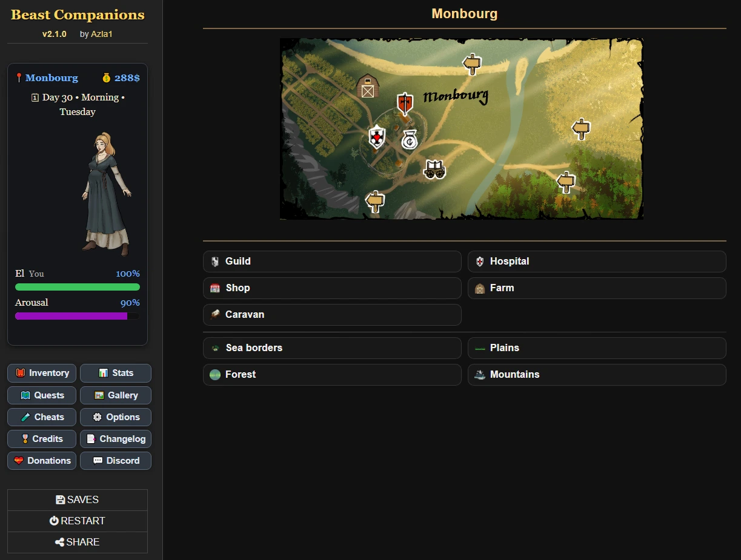
Task: Travel to the Forest
Action: (332, 375)
